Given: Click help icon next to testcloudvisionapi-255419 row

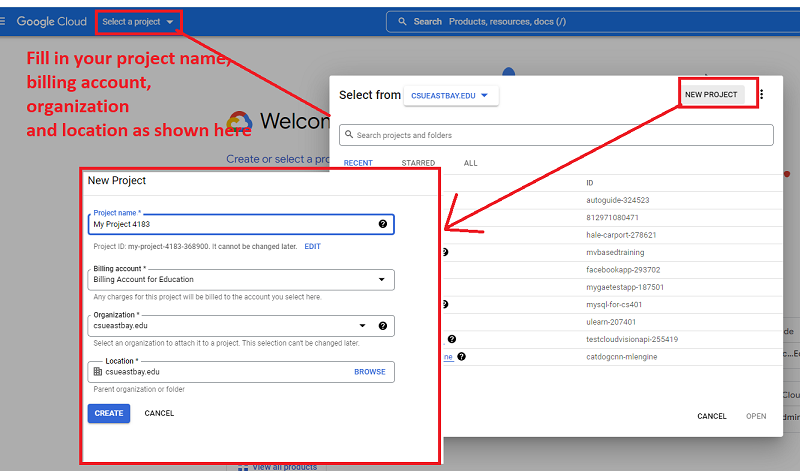Looking at the screenshot, I should click(452, 339).
